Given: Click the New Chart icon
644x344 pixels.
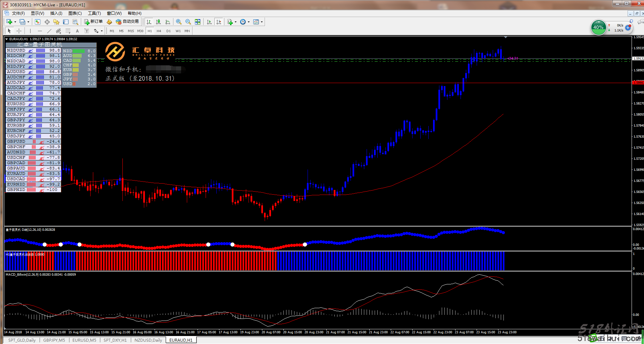Looking at the screenshot, I should click(9, 22).
